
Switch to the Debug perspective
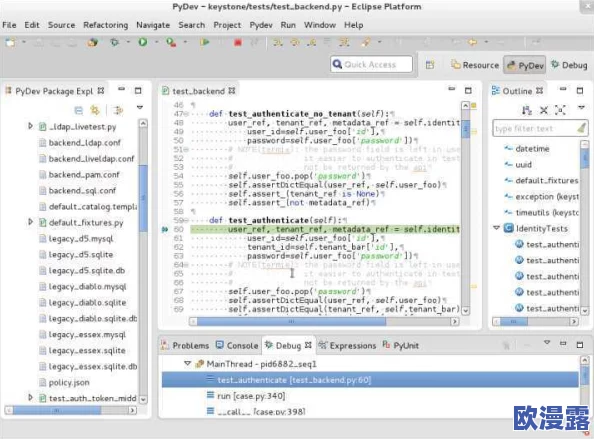tap(569, 65)
